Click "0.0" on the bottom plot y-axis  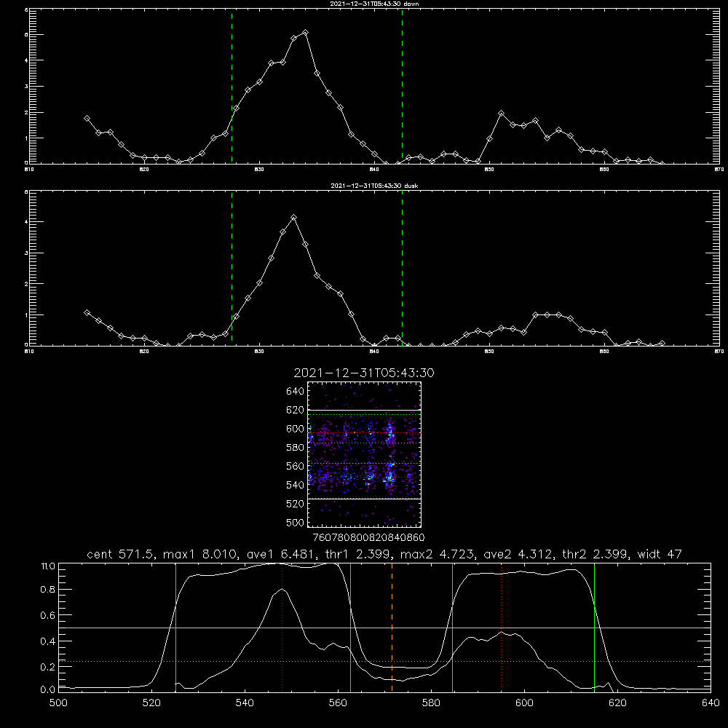click(48, 690)
